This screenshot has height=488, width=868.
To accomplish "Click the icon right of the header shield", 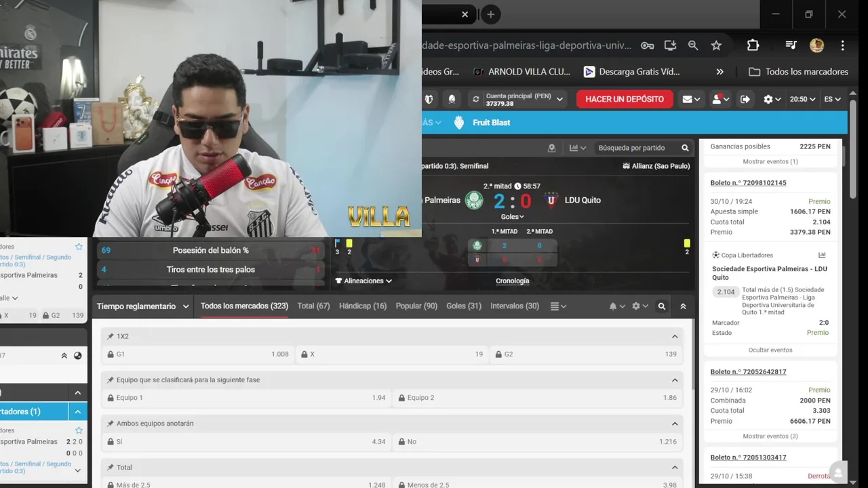I will 452,99.
